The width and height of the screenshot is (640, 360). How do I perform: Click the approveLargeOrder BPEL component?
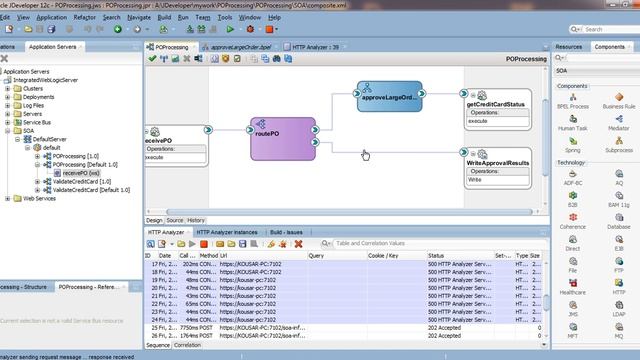point(389,96)
